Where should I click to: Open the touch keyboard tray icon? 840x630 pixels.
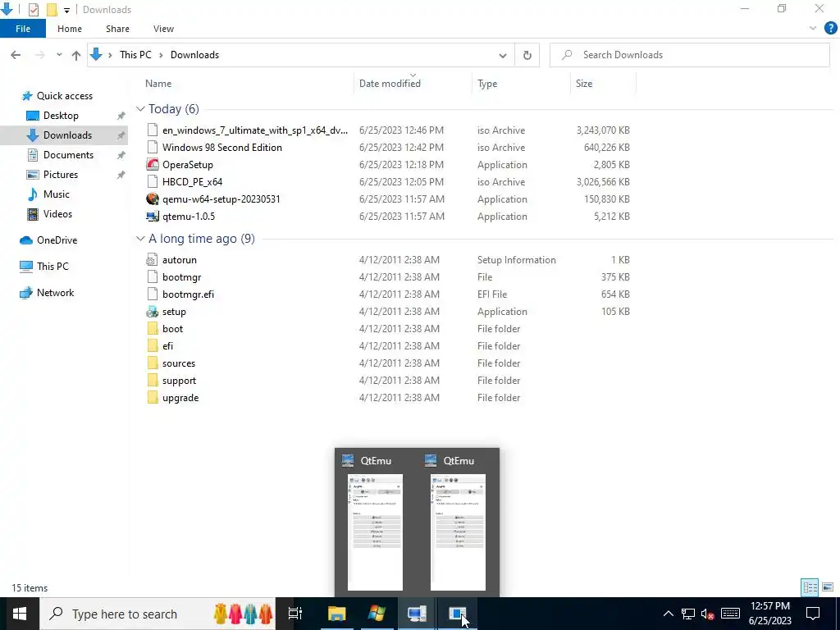pos(730,614)
